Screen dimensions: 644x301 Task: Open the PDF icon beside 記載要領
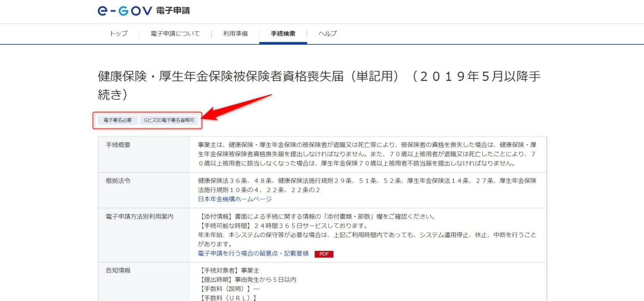click(x=324, y=254)
